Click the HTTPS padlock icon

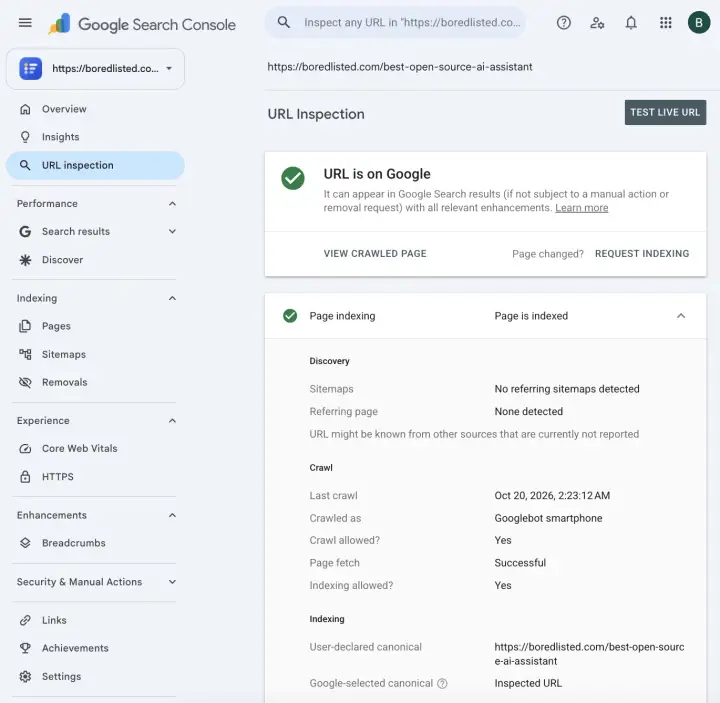coord(25,477)
